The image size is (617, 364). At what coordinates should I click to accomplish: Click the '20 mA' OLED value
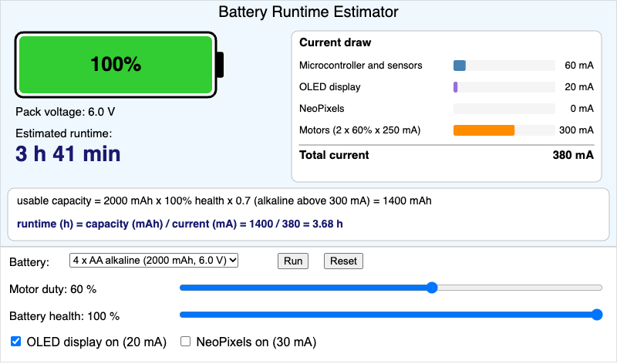click(x=579, y=87)
